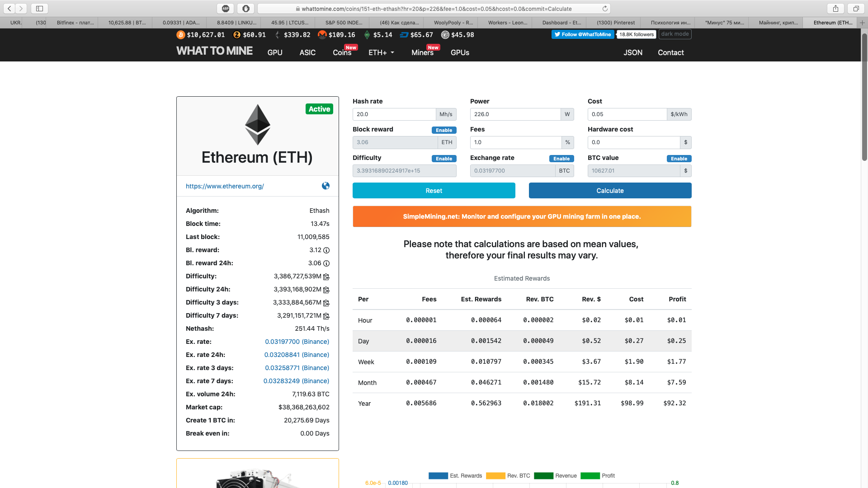Image resolution: width=868 pixels, height=488 pixels.
Task: Click the globe icon beside ethereum.org link
Action: pyautogui.click(x=325, y=186)
